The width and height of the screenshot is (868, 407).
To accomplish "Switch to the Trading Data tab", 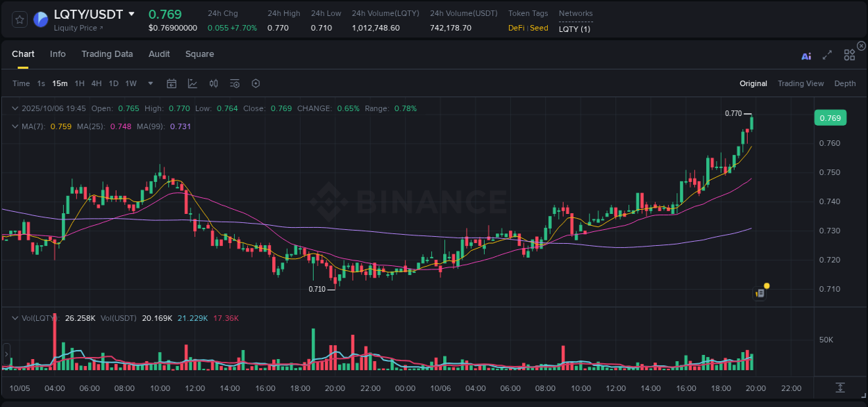I will (107, 53).
